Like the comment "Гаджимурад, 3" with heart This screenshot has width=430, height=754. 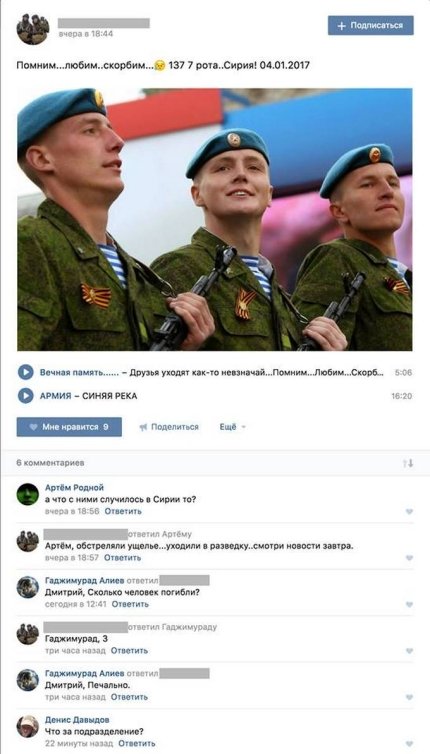tap(409, 651)
